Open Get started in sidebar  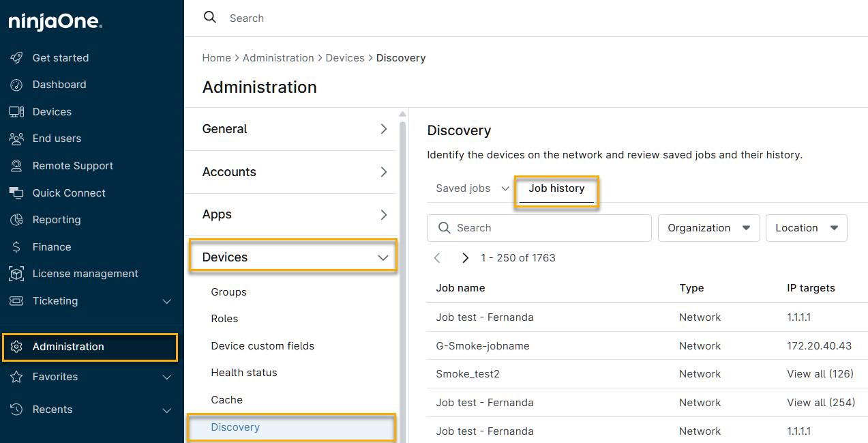click(x=61, y=58)
